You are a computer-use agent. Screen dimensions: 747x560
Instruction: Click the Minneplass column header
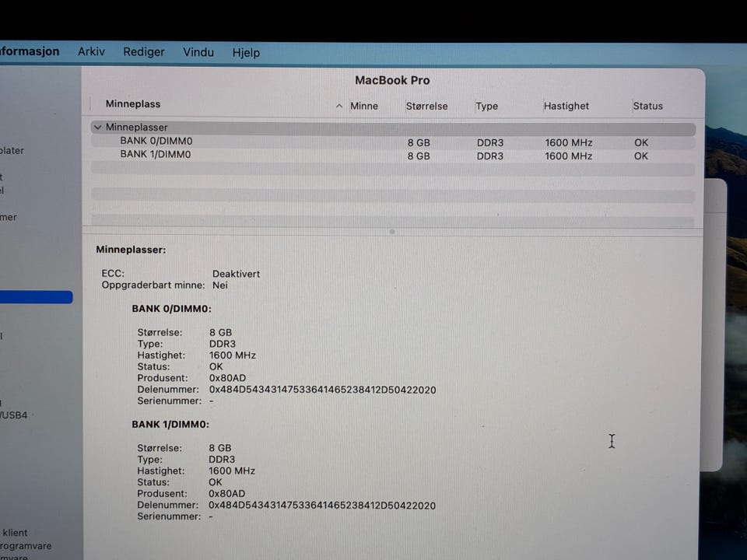[x=133, y=103]
